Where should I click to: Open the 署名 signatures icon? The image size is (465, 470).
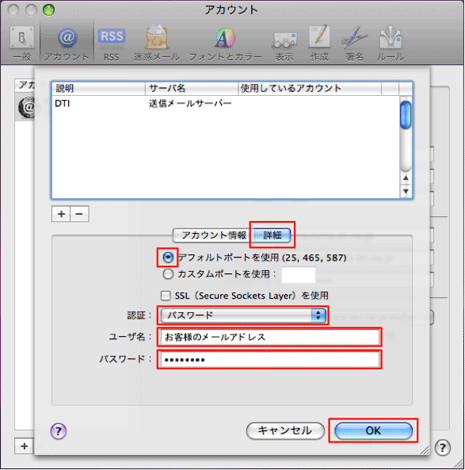[x=354, y=44]
